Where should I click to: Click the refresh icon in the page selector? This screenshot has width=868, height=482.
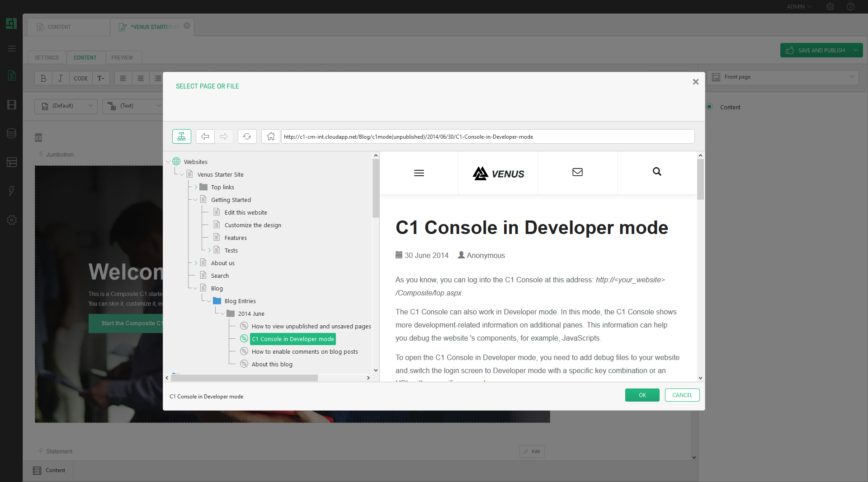pyautogui.click(x=247, y=136)
